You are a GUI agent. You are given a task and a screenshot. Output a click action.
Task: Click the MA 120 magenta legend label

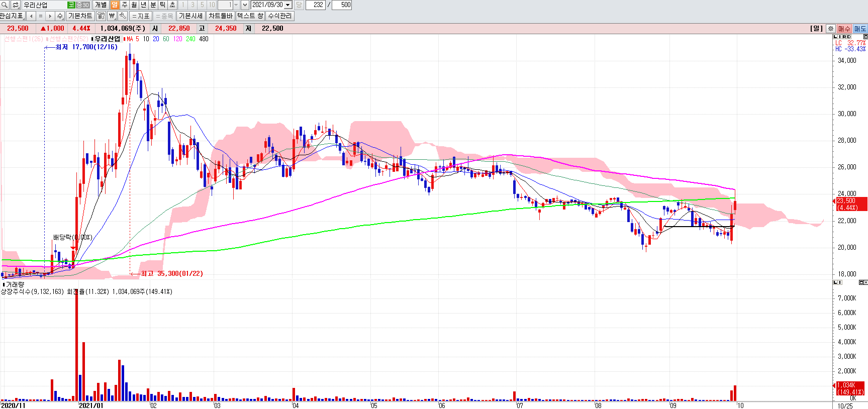pyautogui.click(x=177, y=39)
